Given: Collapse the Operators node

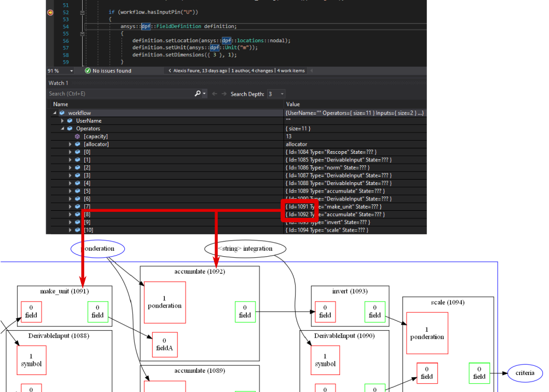Looking at the screenshot, I should [x=62, y=129].
